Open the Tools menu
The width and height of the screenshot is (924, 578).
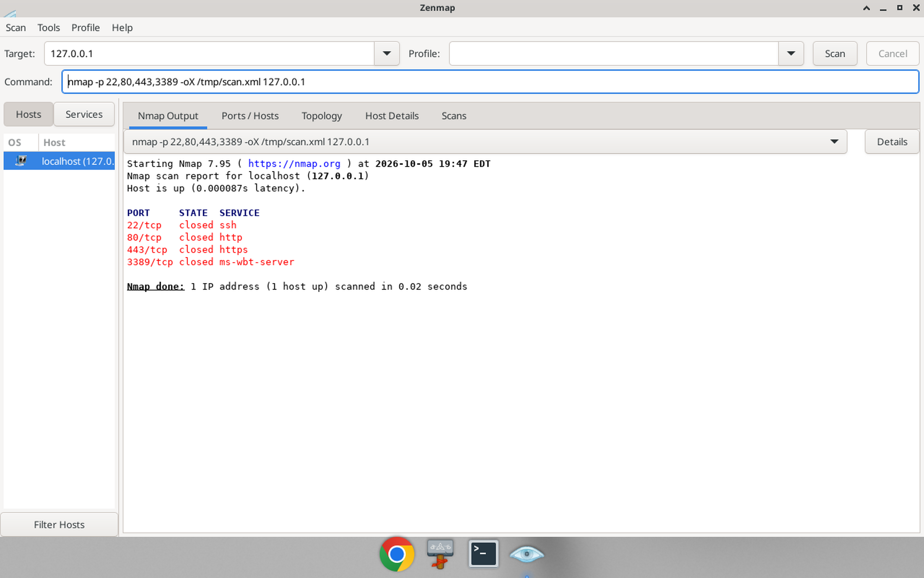click(49, 27)
